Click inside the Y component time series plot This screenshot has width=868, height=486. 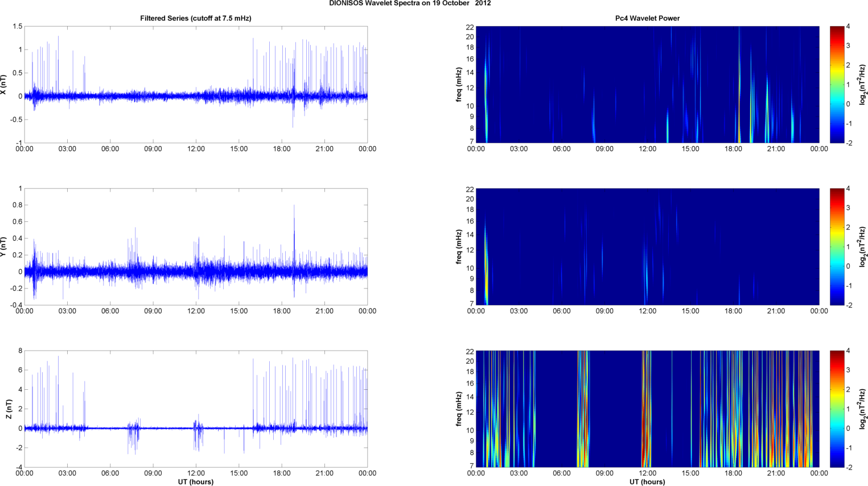coord(195,246)
